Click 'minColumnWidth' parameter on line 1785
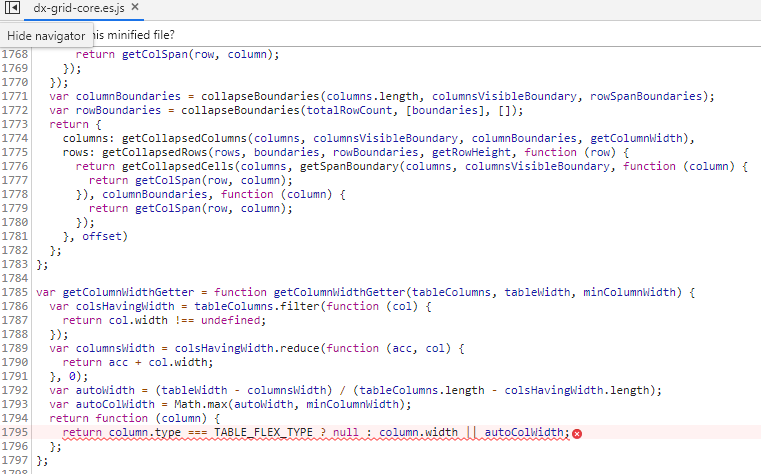 coord(629,292)
